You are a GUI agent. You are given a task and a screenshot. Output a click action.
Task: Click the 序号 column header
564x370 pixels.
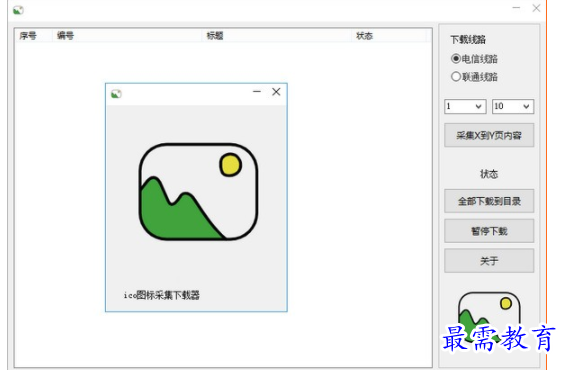(34, 36)
